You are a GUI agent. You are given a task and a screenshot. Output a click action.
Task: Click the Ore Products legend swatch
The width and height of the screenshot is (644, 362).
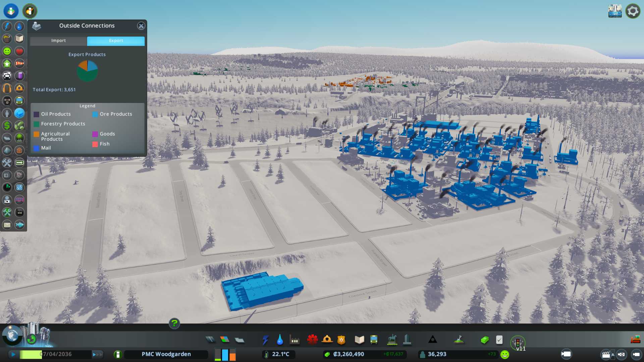click(x=95, y=114)
